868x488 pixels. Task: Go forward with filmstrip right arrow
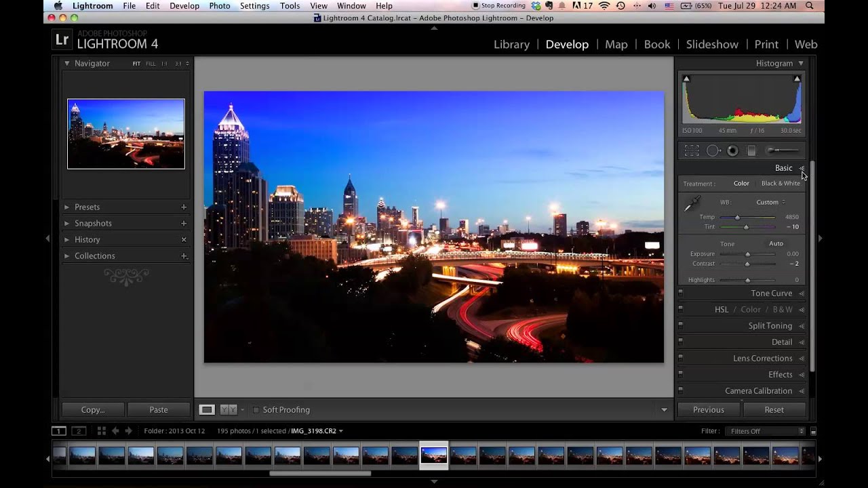pos(128,431)
